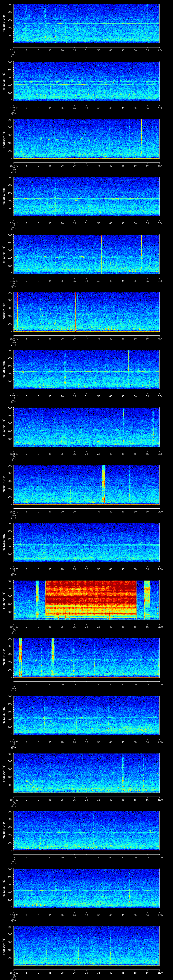Click the 3:07:00 start time label
The height and width of the screenshot is (980, 173).
(x=14, y=396)
